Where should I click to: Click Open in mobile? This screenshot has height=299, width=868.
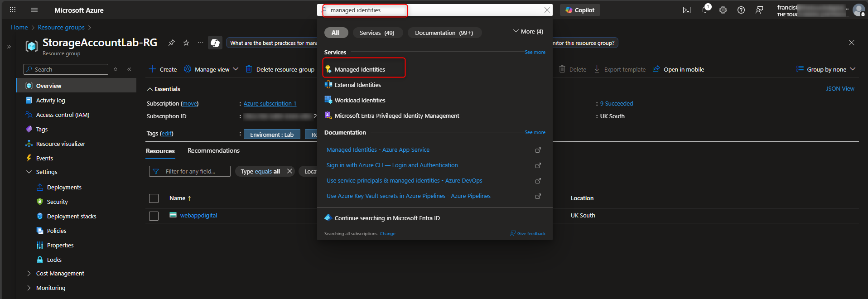678,69
